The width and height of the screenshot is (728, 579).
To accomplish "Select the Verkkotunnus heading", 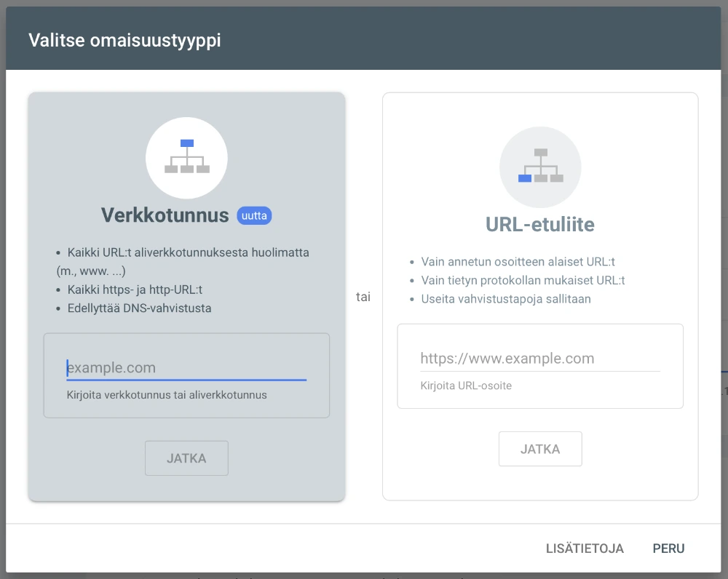I will point(165,215).
